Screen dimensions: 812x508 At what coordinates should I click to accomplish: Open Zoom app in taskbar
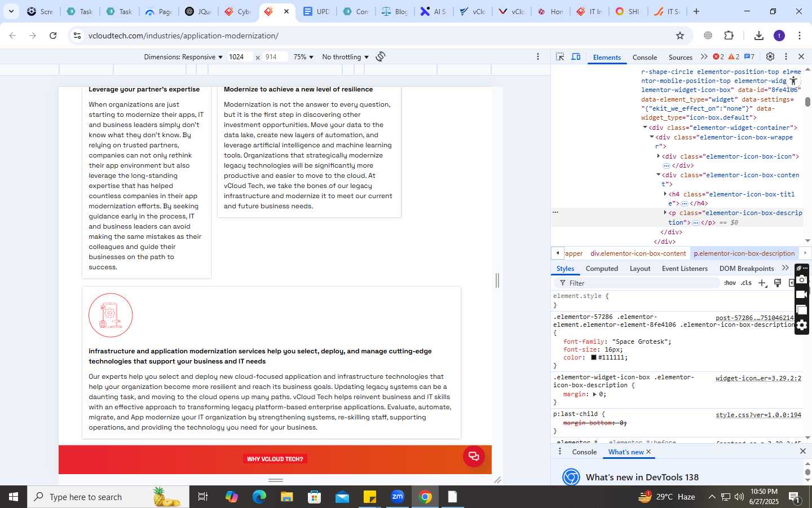398,497
